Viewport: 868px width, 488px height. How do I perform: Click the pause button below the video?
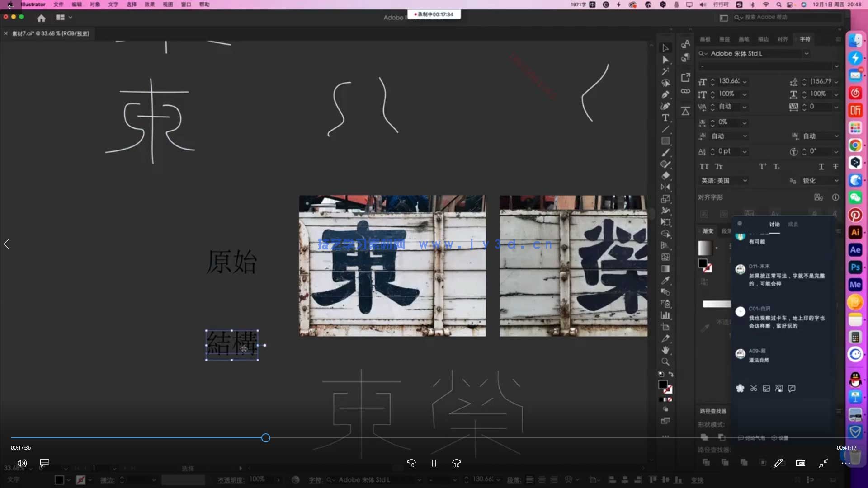(434, 463)
